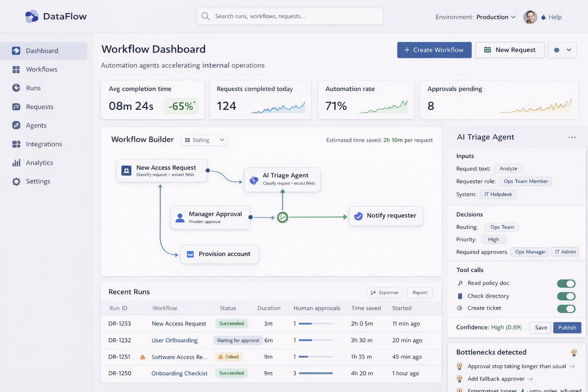
Task: Click the Runs pie-chart icon
Action: coord(17,88)
